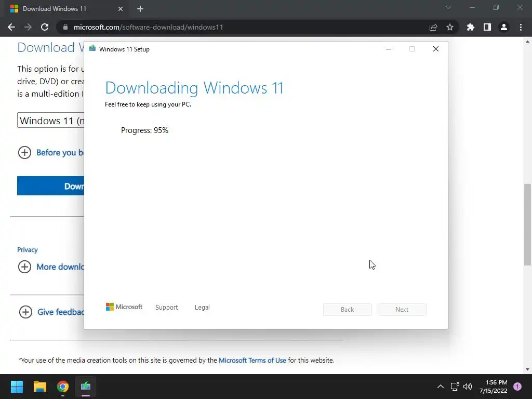Click the Progress: 95% text
532x399 pixels.
tap(144, 130)
